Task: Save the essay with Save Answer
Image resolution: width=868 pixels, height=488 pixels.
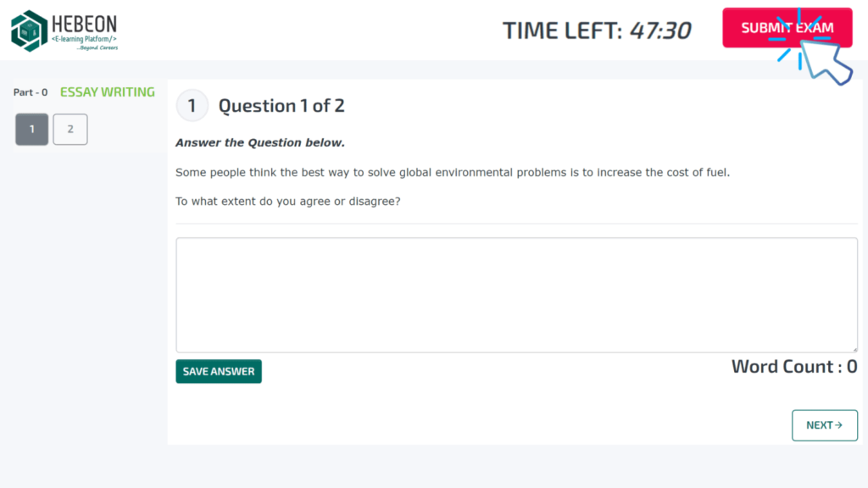Action: tap(219, 371)
